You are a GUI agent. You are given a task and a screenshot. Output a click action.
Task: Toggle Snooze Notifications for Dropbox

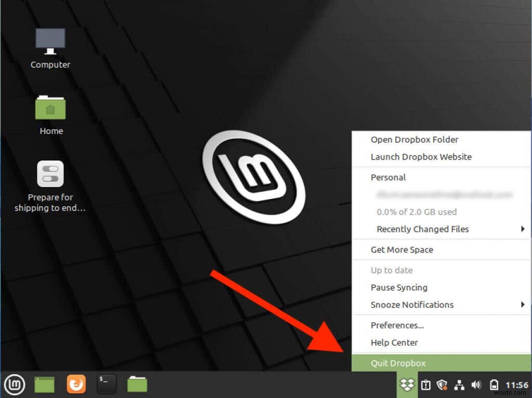[412, 304]
